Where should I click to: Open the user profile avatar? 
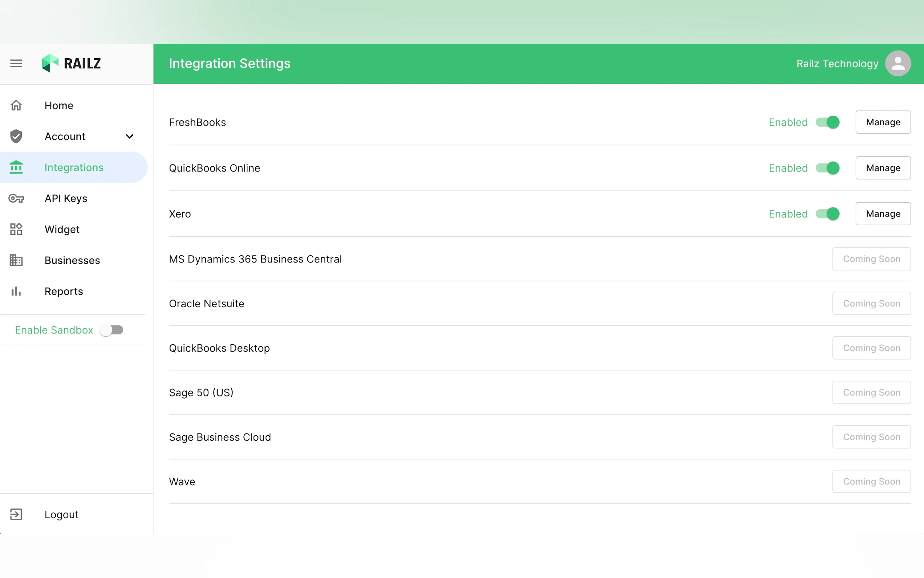898,63
